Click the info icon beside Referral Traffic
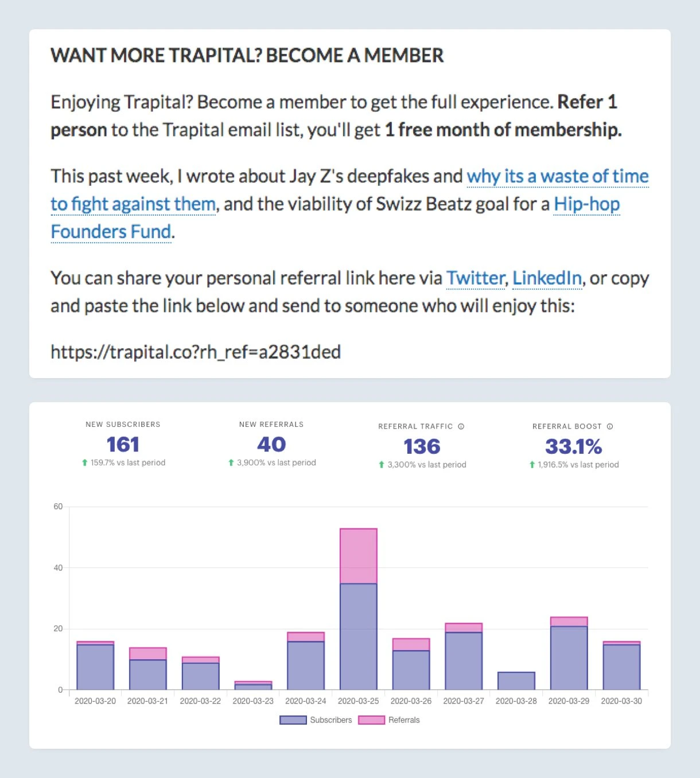Viewport: 700px width, 778px height. point(461,426)
